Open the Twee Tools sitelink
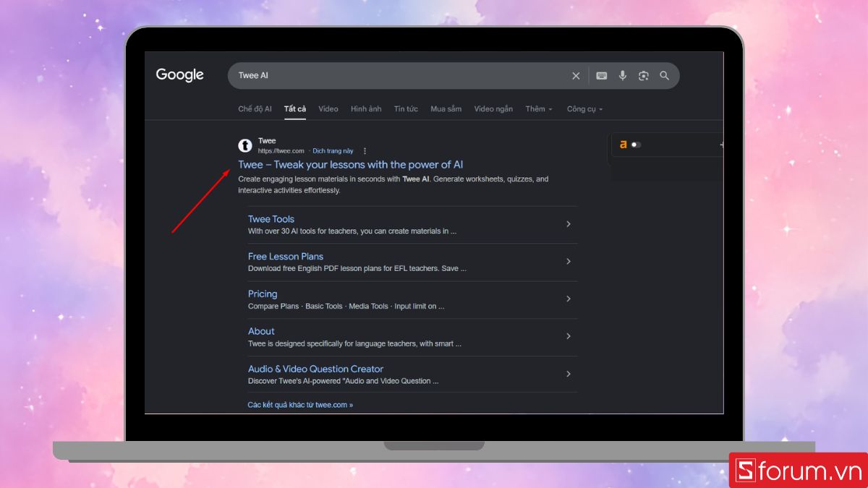This screenshot has width=868, height=488. pyautogui.click(x=271, y=219)
